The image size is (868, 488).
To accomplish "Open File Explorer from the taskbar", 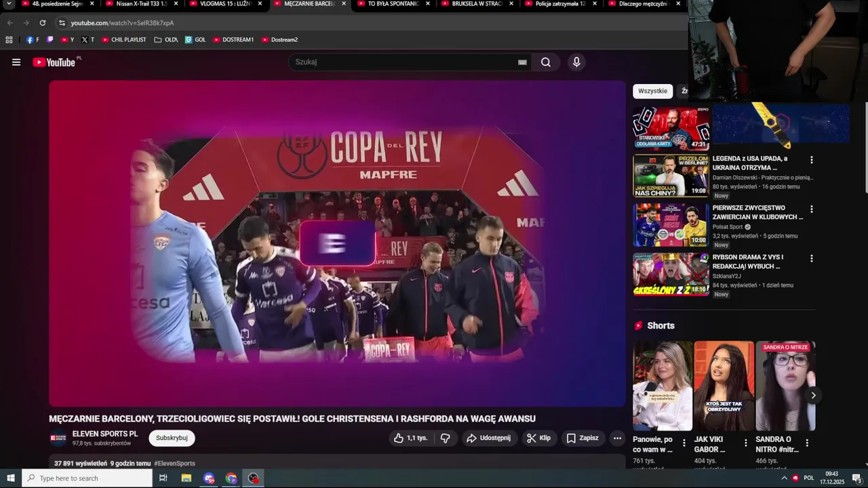I will [x=186, y=479].
